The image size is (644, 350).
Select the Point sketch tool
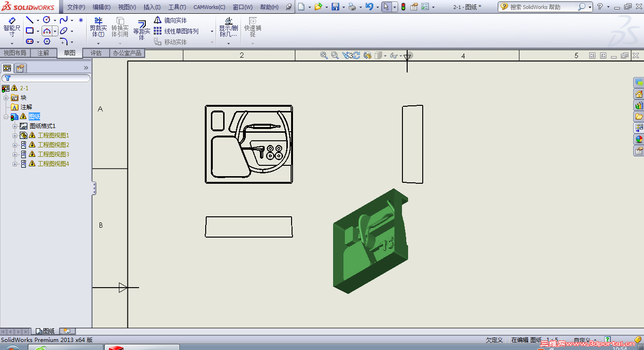pyautogui.click(x=81, y=20)
